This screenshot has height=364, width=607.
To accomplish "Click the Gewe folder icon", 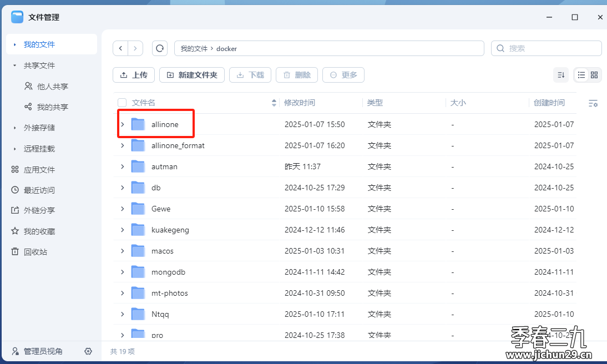I will [x=138, y=209].
